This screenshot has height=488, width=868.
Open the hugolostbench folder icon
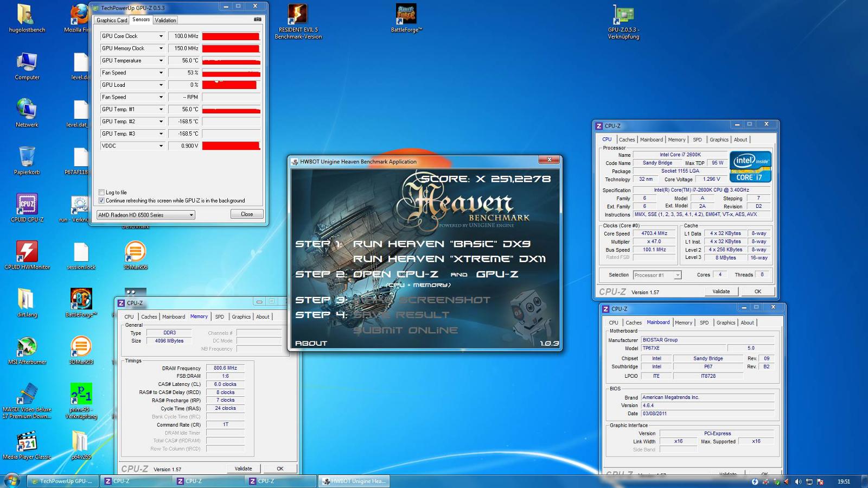pos(27,18)
